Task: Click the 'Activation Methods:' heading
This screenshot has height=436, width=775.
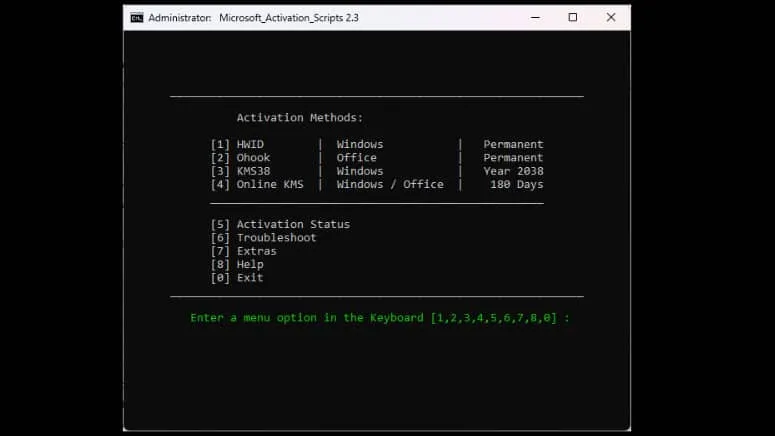Action: coord(300,118)
